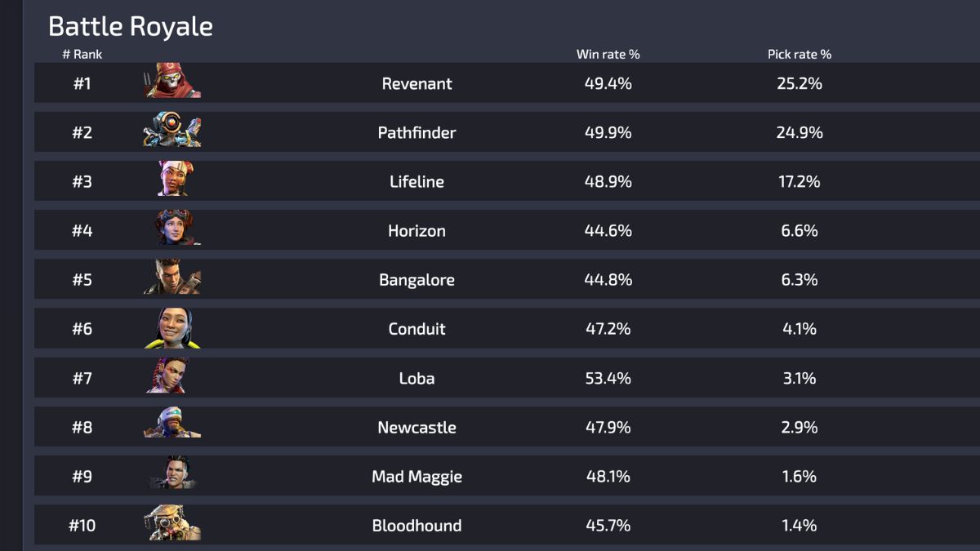Sort by the Win rate % column

(607, 54)
